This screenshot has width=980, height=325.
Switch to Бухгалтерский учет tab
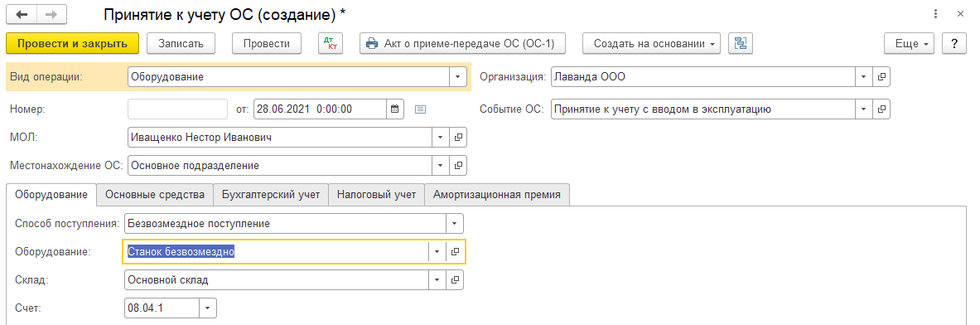[271, 194]
